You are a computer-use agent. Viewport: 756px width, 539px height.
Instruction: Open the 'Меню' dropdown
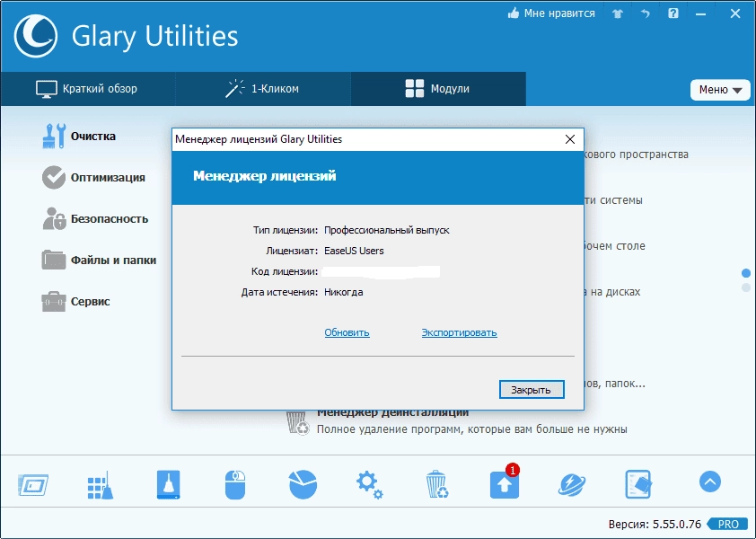[x=720, y=90]
